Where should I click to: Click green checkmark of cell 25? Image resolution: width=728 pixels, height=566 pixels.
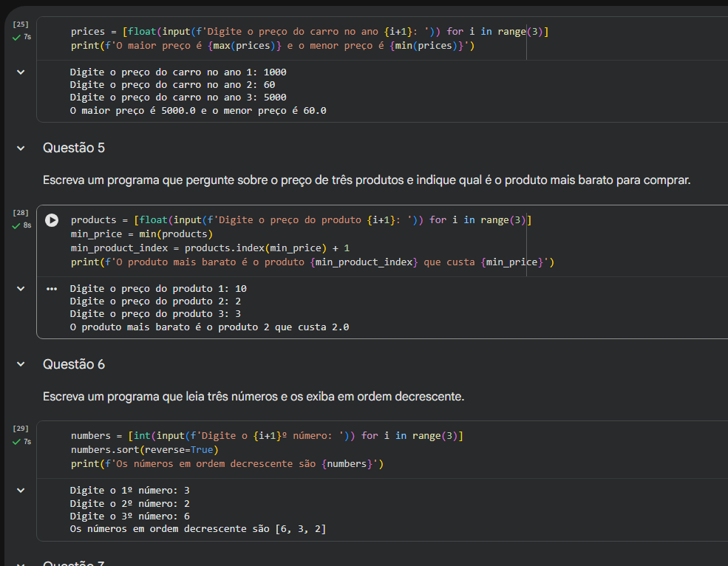(x=16, y=38)
